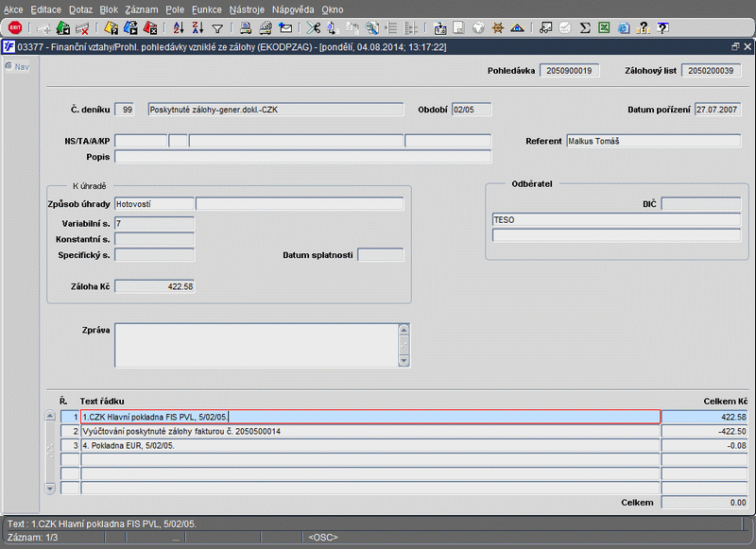Open the Editace menu

tap(45, 9)
